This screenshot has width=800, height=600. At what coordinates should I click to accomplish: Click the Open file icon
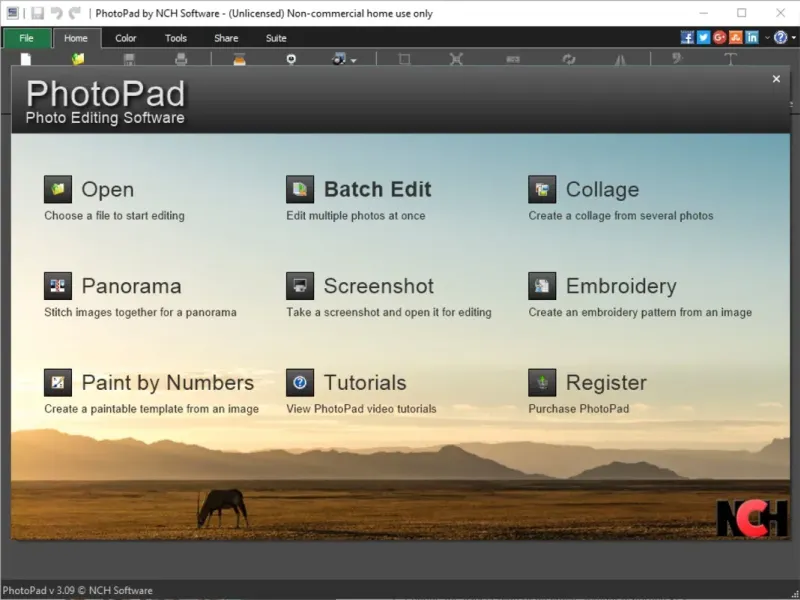click(58, 189)
